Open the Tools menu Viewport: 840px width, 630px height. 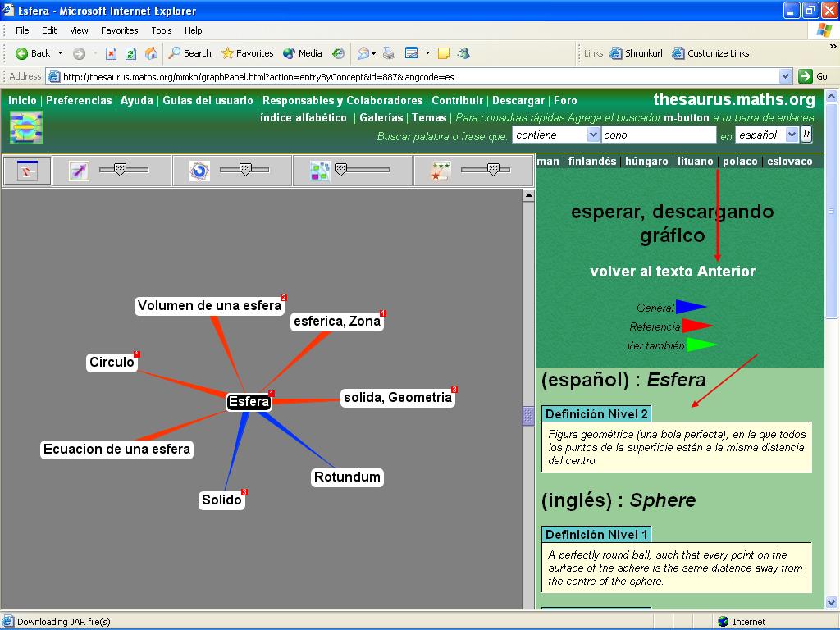click(162, 30)
